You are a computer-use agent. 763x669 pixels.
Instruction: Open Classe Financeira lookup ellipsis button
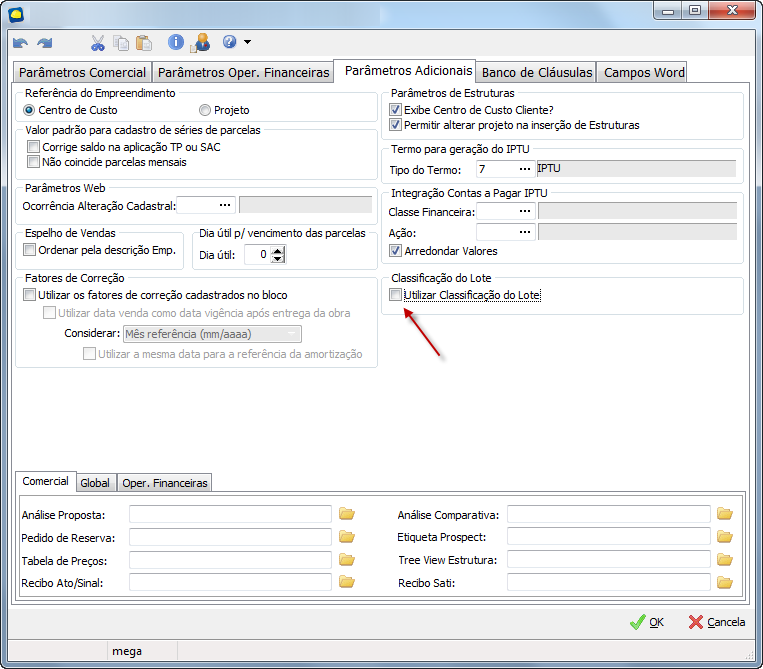click(x=523, y=211)
